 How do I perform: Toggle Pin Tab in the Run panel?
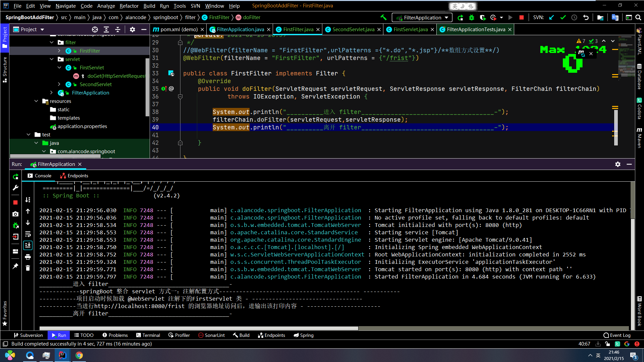15,266
